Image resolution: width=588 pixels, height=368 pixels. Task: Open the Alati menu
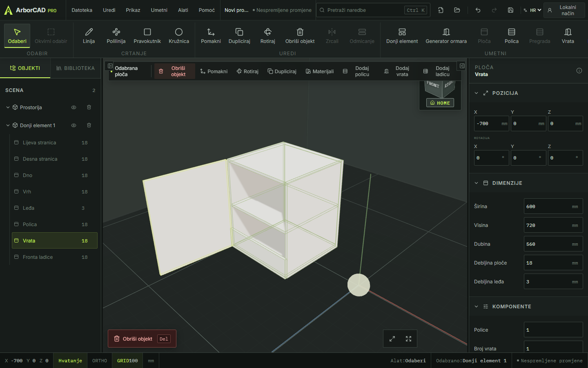click(183, 10)
